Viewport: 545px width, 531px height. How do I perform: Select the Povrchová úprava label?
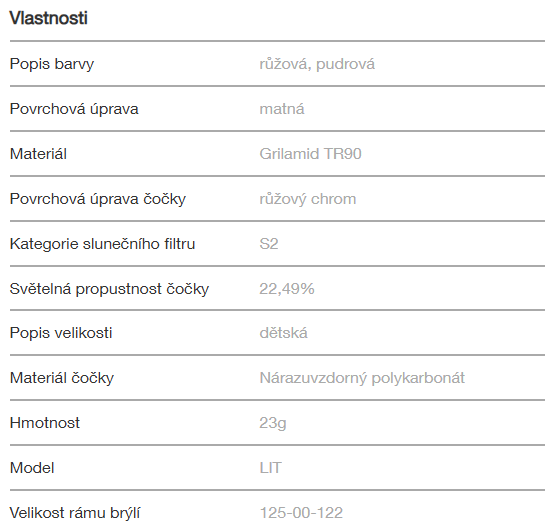click(74, 109)
